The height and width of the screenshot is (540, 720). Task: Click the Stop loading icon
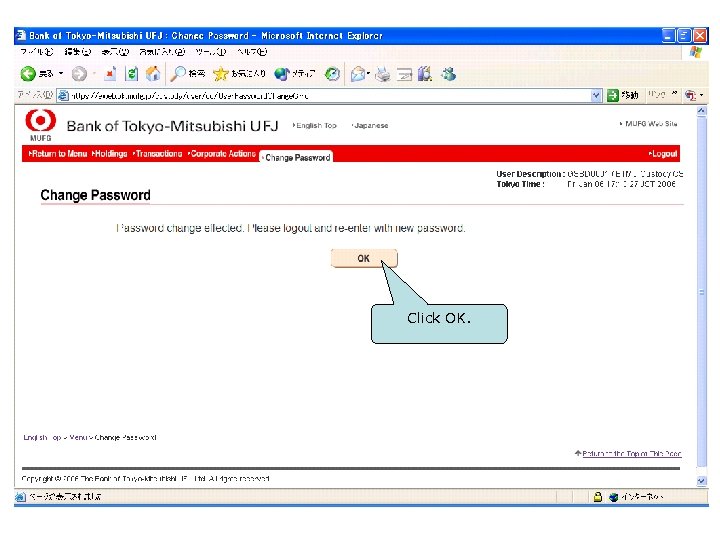[110, 73]
